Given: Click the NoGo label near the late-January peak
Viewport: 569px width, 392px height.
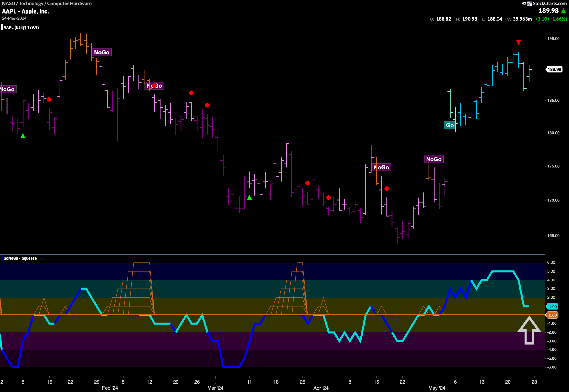Looking at the screenshot, I should (102, 52).
